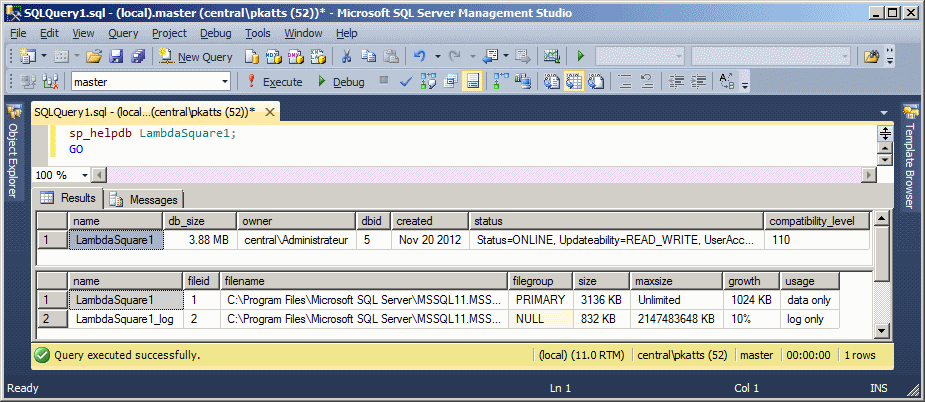Click the Change Connection icon
The width and height of the screenshot is (925, 402).
(x=51, y=82)
